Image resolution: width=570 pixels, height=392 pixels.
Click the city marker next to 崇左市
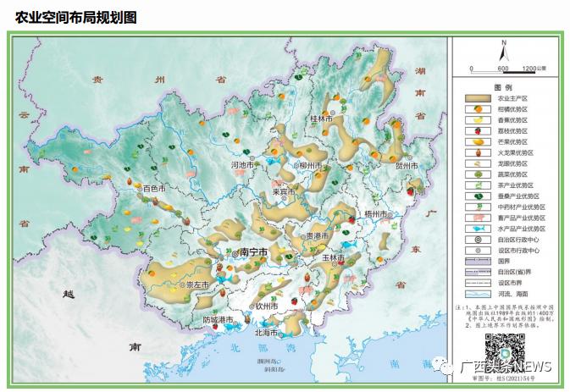click(182, 285)
